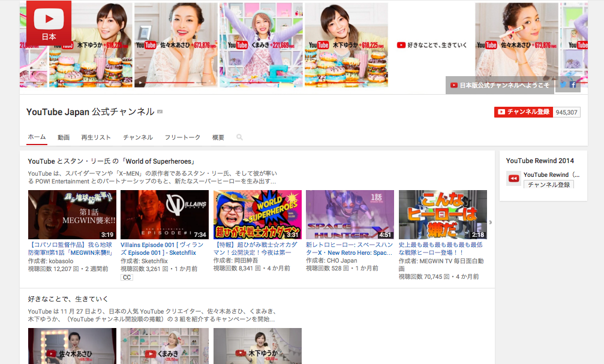Click the YouTube Japan 公式チャンネル title
Image resolution: width=604 pixels, height=364 pixels.
91,112
